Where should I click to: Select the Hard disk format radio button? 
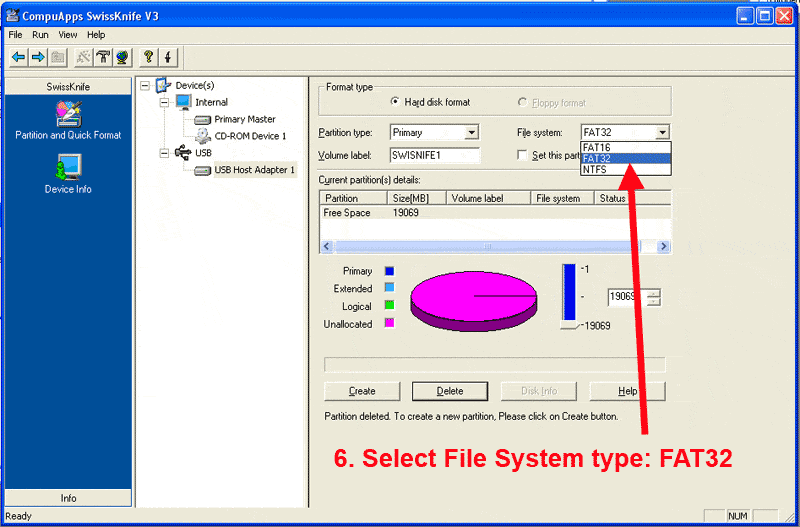[x=394, y=102]
